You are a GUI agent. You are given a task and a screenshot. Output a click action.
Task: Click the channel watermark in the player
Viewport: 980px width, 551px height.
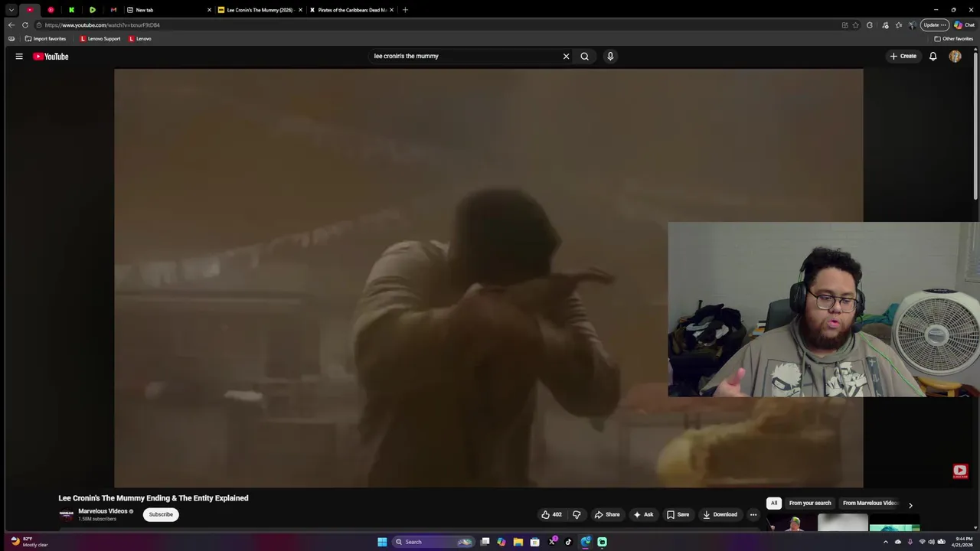[x=960, y=471]
